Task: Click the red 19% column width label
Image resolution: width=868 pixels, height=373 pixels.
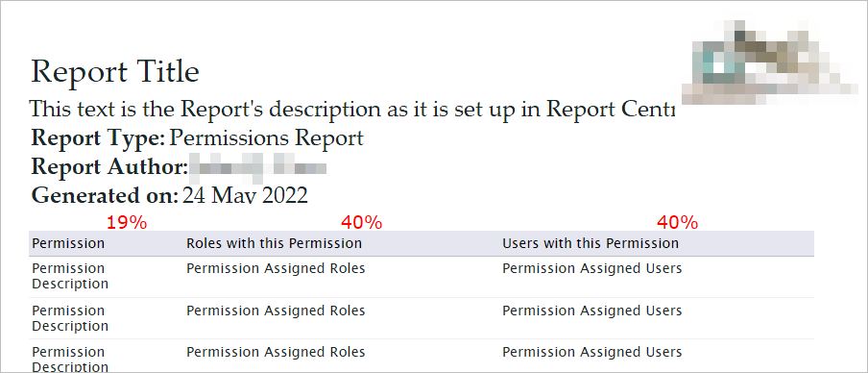Action: click(127, 223)
